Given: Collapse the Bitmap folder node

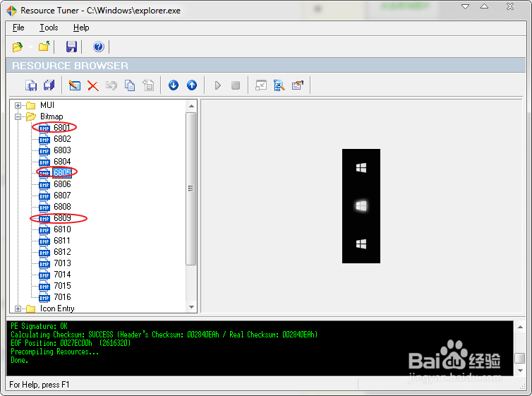Looking at the screenshot, I should tap(18, 116).
